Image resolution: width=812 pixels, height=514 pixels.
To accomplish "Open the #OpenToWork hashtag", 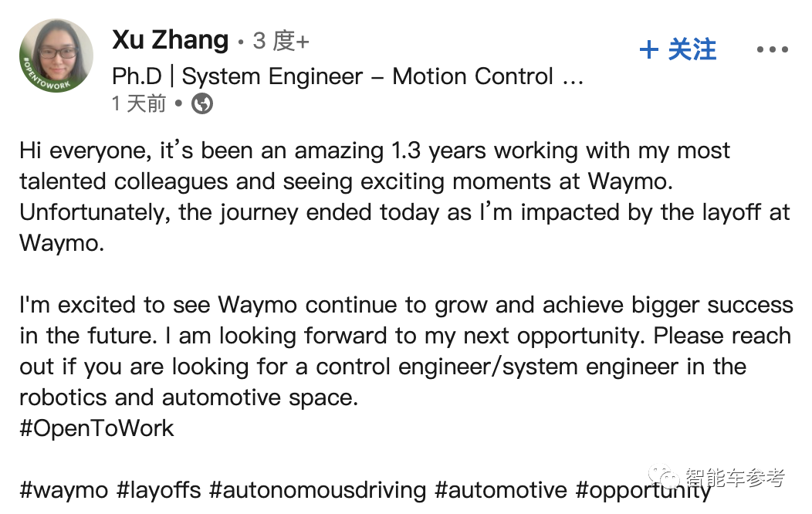I will pyautogui.click(x=97, y=428).
